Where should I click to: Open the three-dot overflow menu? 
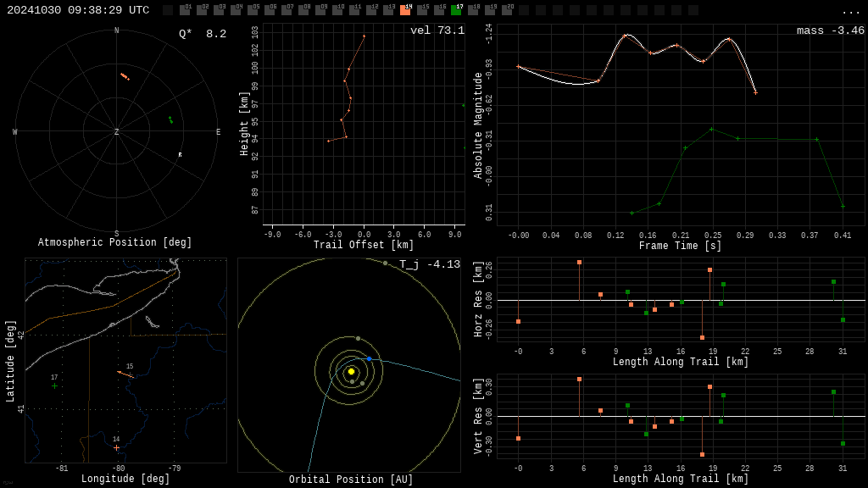[x=850, y=11]
